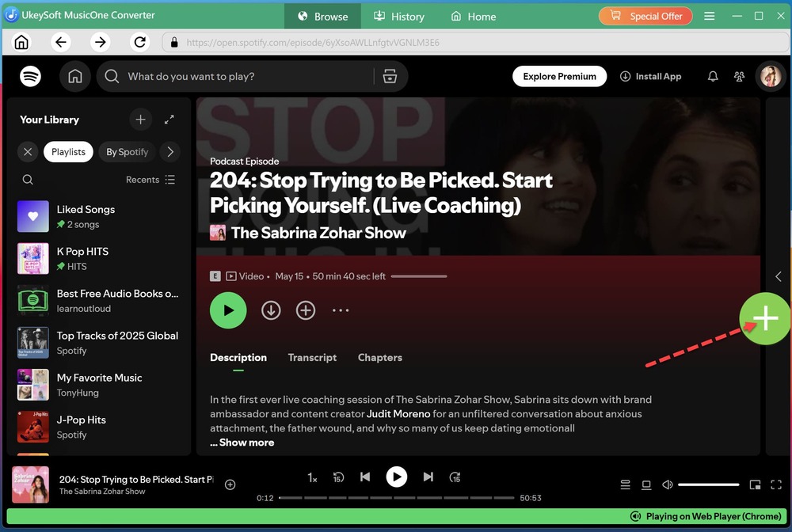The width and height of the screenshot is (792, 532).
Task: Open Friend Activity people icon
Action: [739, 76]
